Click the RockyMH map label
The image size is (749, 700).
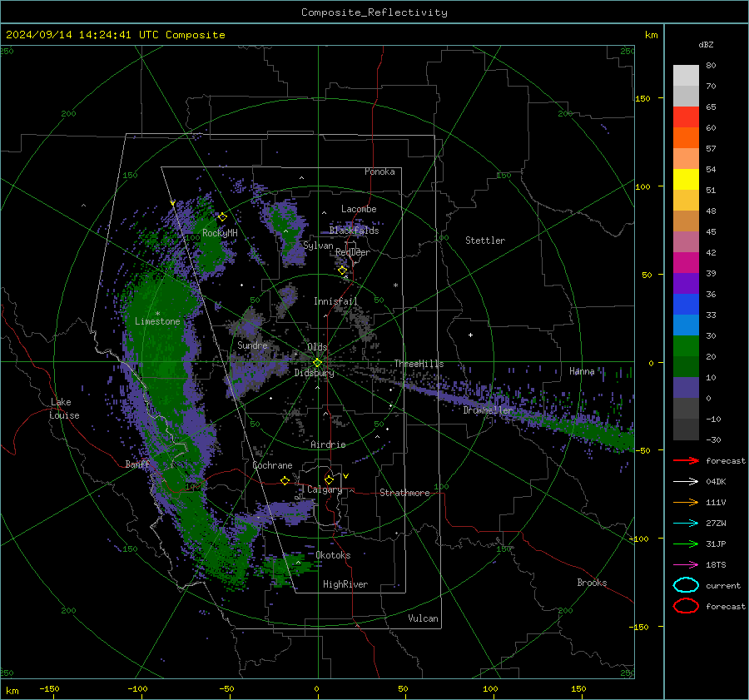click(x=220, y=233)
